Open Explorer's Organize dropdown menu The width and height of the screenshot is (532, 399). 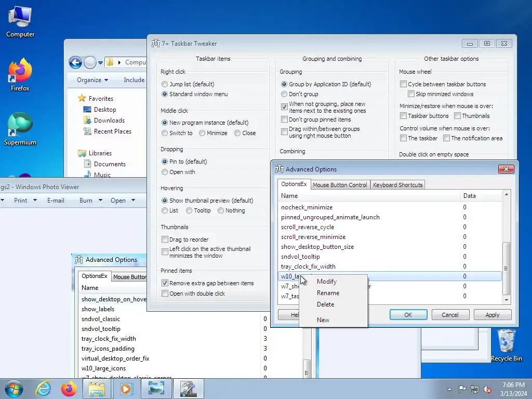tap(92, 80)
